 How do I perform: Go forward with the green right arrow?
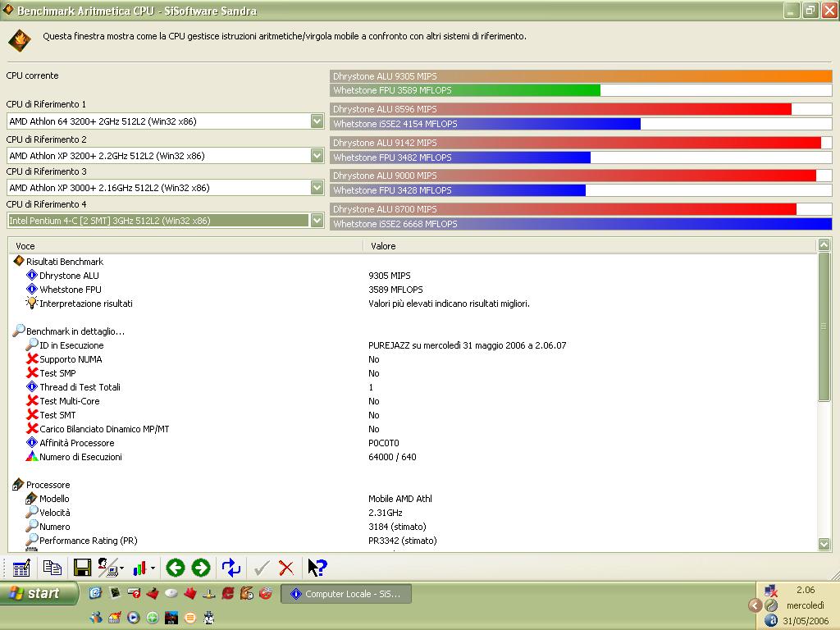201,568
